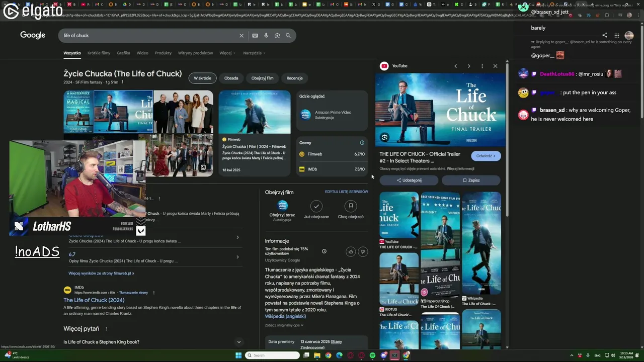The image size is (644, 362).
Task: Switch to the Grafika tab
Action: tap(123, 53)
